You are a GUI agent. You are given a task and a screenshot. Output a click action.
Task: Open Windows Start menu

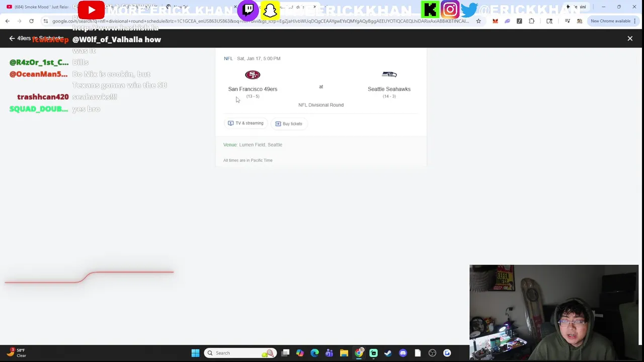tap(195, 353)
